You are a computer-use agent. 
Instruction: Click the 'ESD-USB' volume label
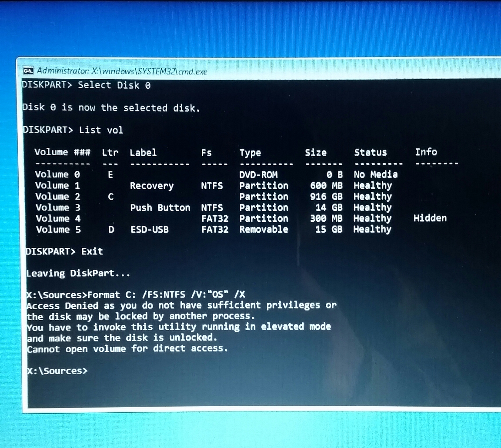[x=150, y=229]
